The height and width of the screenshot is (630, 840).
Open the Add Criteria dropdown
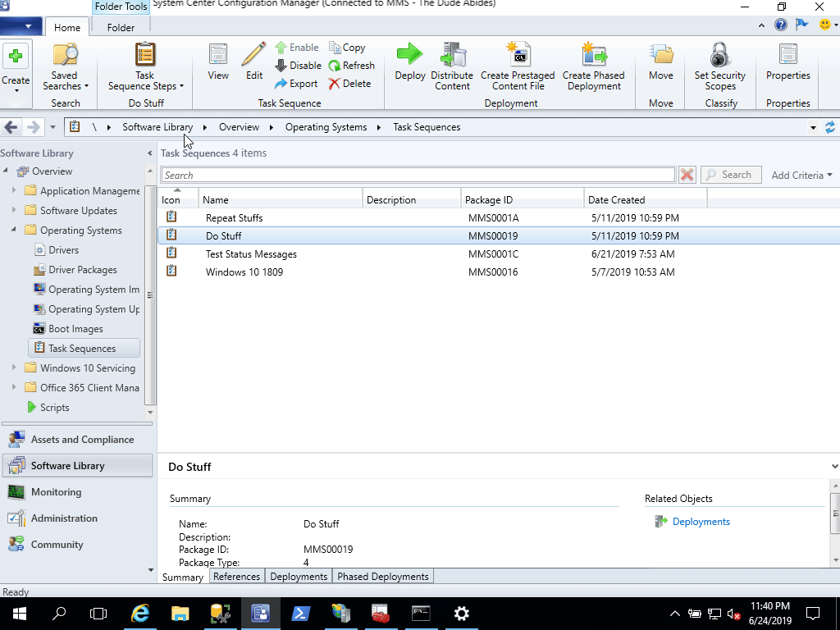tap(802, 176)
